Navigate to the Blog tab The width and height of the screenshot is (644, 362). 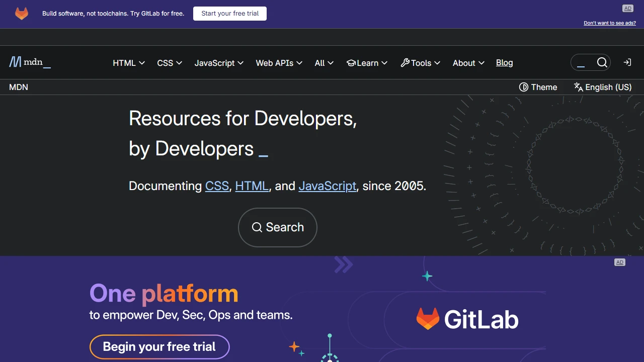(504, 62)
